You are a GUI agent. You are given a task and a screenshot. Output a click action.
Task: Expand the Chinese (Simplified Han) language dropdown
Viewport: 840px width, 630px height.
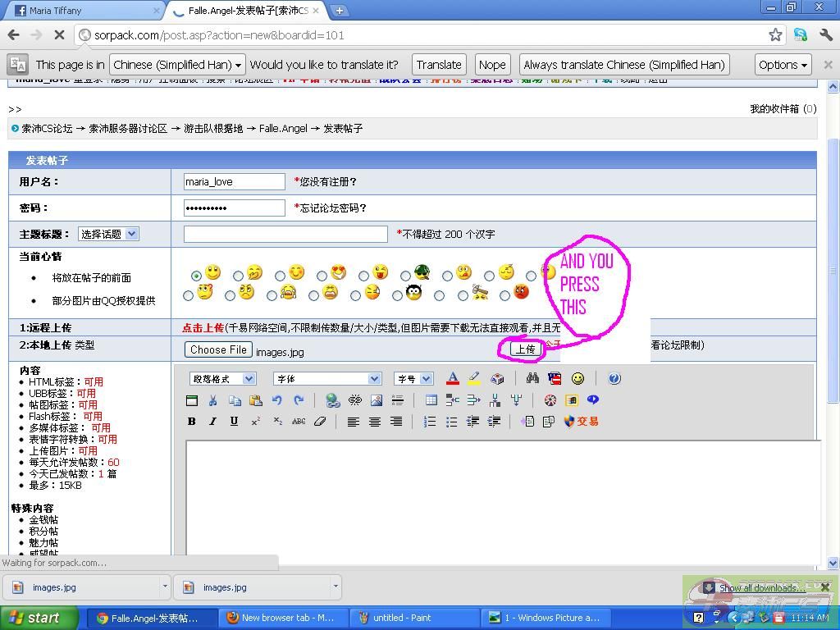click(177, 65)
